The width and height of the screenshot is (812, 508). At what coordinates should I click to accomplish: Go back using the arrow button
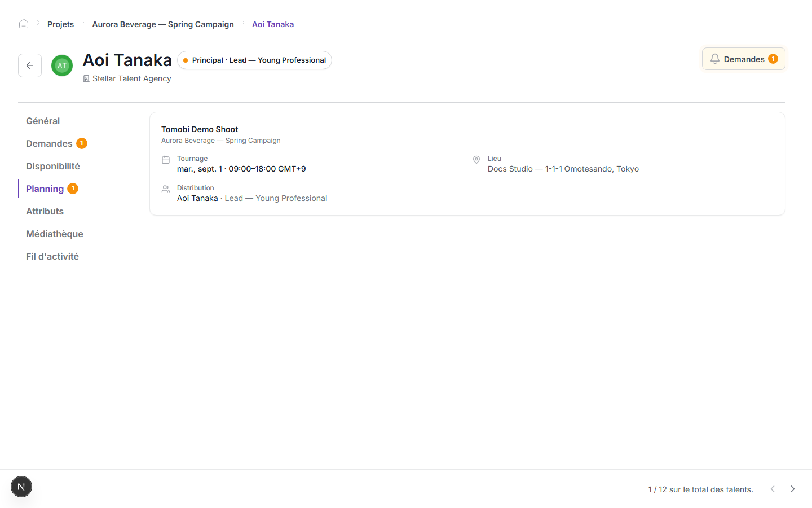tap(30, 65)
